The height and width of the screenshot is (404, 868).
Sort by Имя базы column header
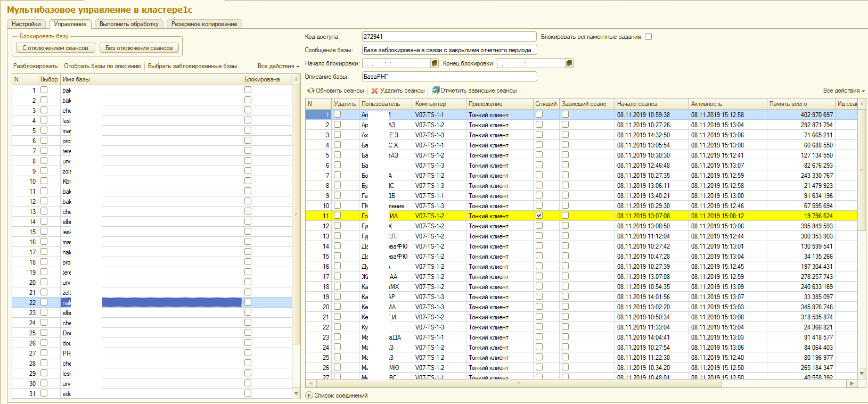[x=151, y=79]
